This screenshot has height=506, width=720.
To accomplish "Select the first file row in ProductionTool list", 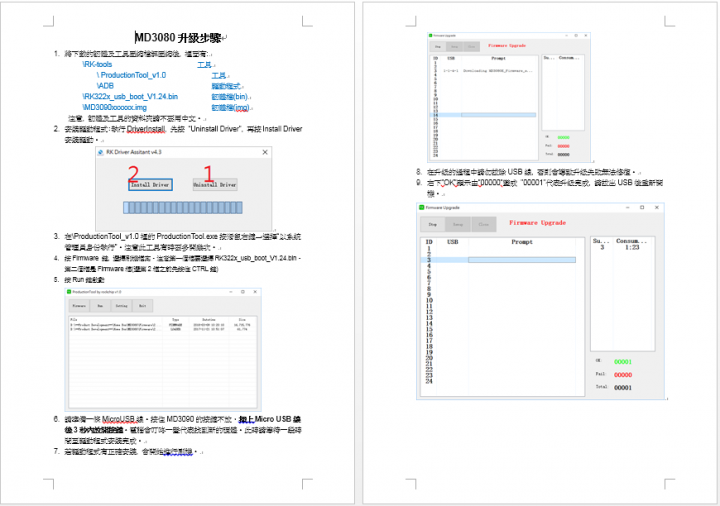I will pyautogui.click(x=163, y=325).
